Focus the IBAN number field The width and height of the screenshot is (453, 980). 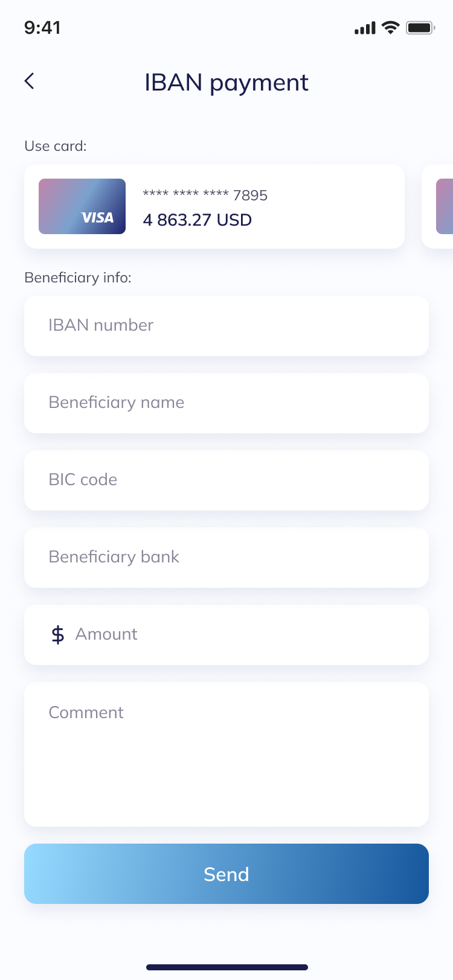(226, 326)
